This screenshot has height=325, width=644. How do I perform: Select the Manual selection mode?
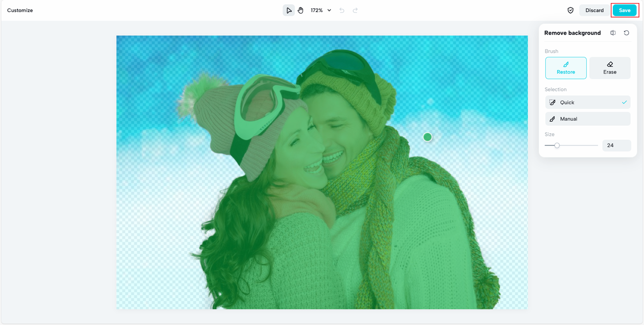(x=588, y=119)
